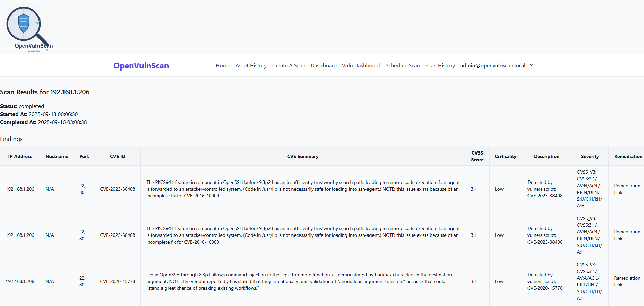Screen dimensions: 644x306
Task: Click the Criticality column header
Action: point(505,156)
